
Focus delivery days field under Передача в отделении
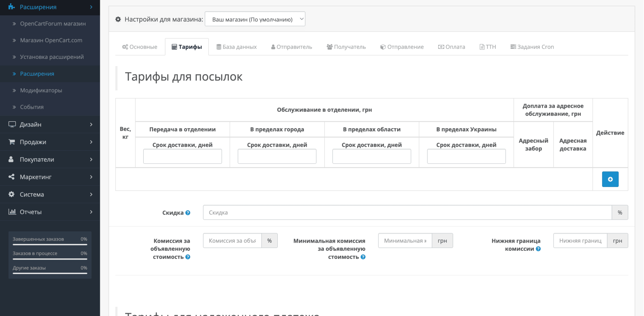[x=182, y=156]
